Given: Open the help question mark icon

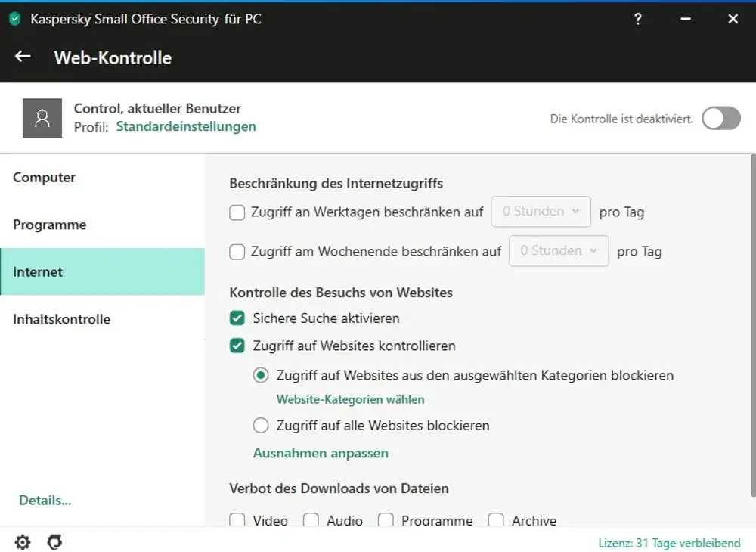Looking at the screenshot, I should [x=638, y=19].
